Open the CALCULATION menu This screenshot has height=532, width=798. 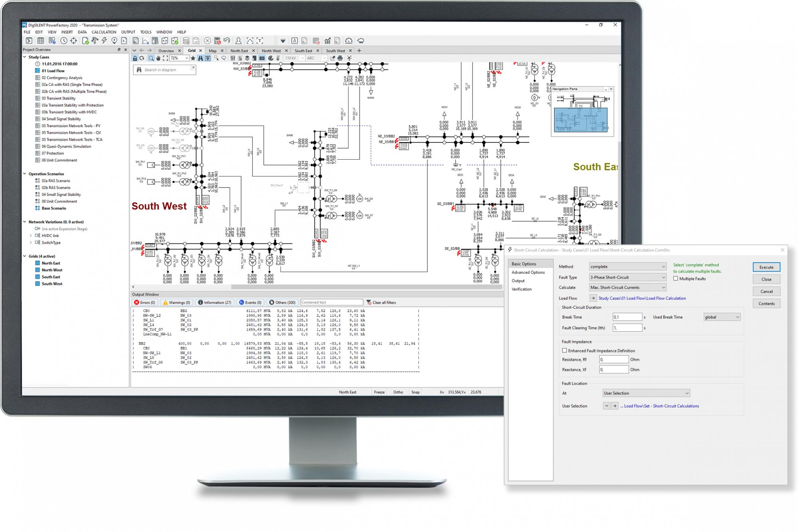coord(104,32)
